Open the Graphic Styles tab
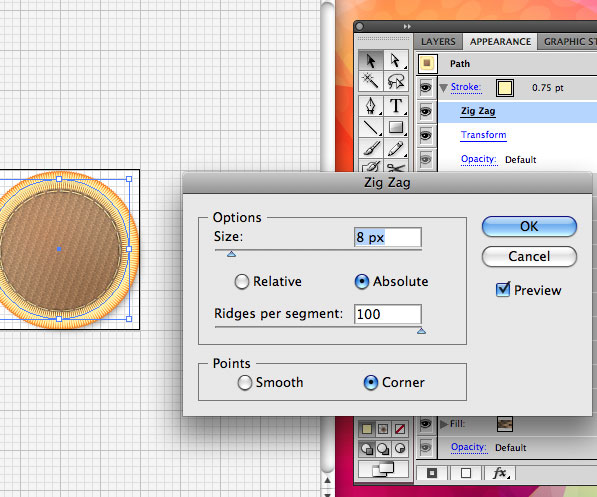597x497 pixels. tap(569, 42)
